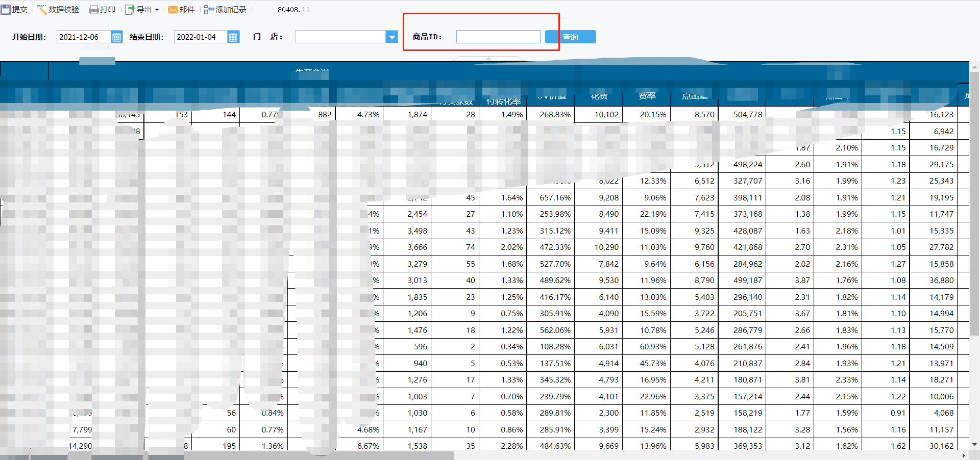Image resolution: width=980 pixels, height=460 pixels.
Task: Click the cell value 657.16%
Action: click(x=555, y=198)
